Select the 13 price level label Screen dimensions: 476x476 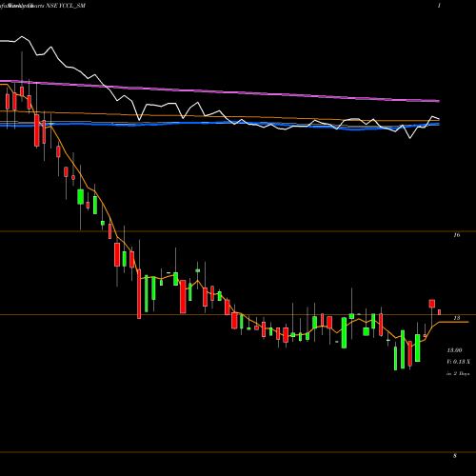[457, 318]
